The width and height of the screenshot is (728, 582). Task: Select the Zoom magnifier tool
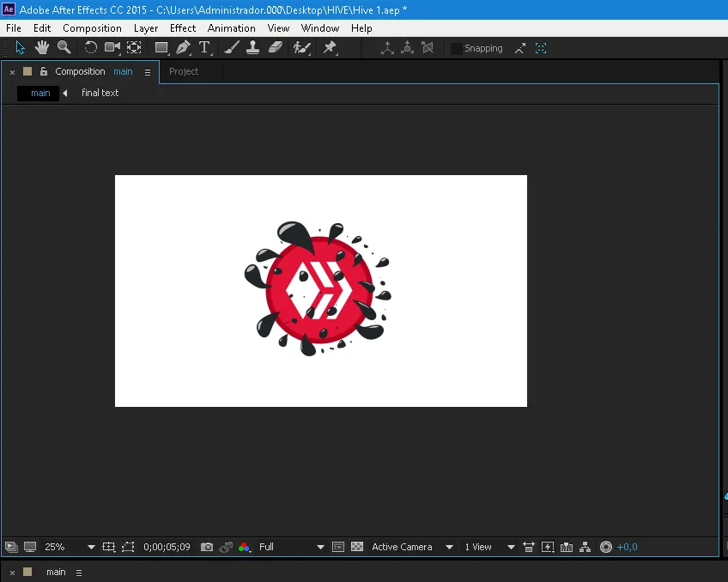tap(64, 47)
